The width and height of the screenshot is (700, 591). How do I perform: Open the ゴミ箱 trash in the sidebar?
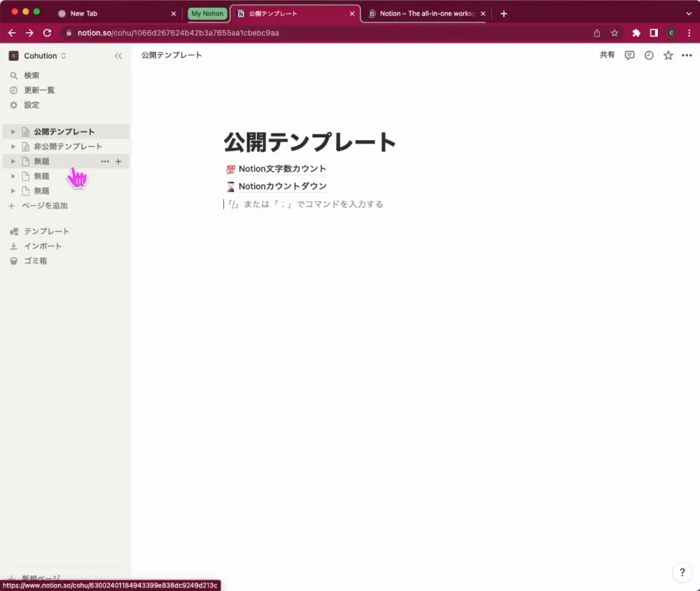click(34, 260)
